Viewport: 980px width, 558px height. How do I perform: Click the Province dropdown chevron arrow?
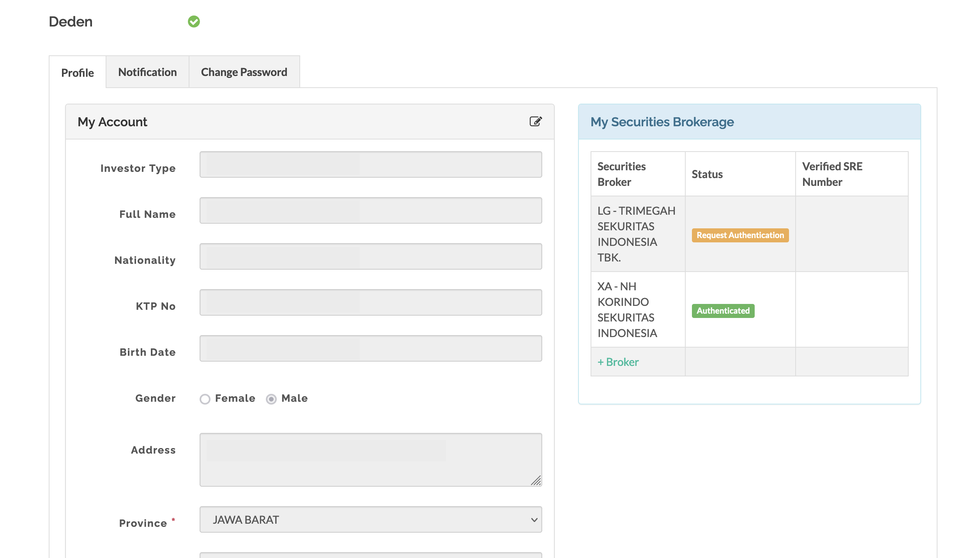pos(534,520)
